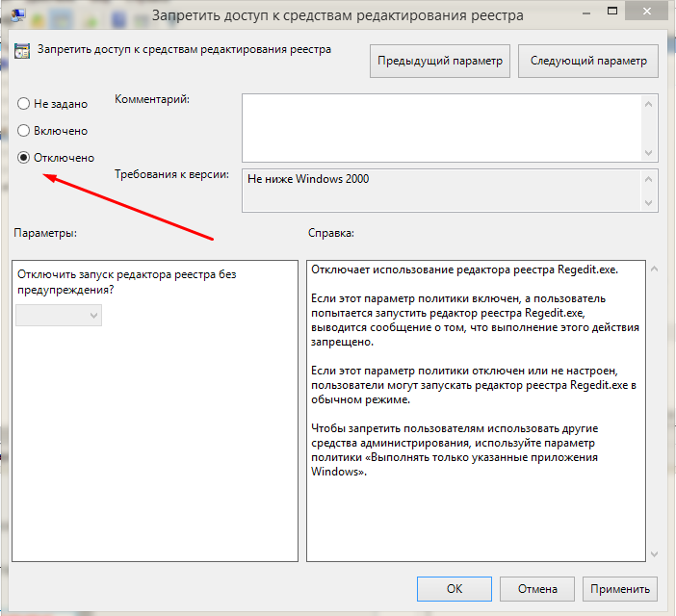This screenshot has height=616, width=676.
Task: Click the down arrow of the comment scrollbar
Action: click(650, 152)
